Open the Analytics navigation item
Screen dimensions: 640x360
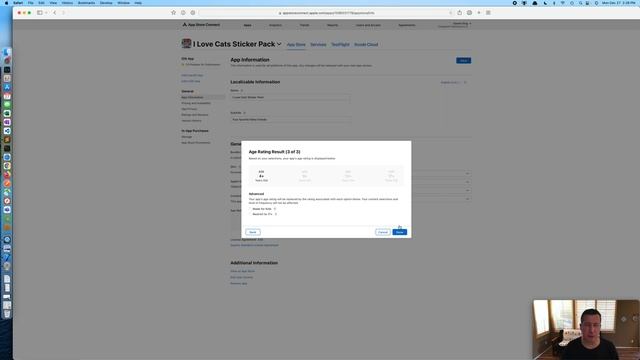(x=275, y=25)
